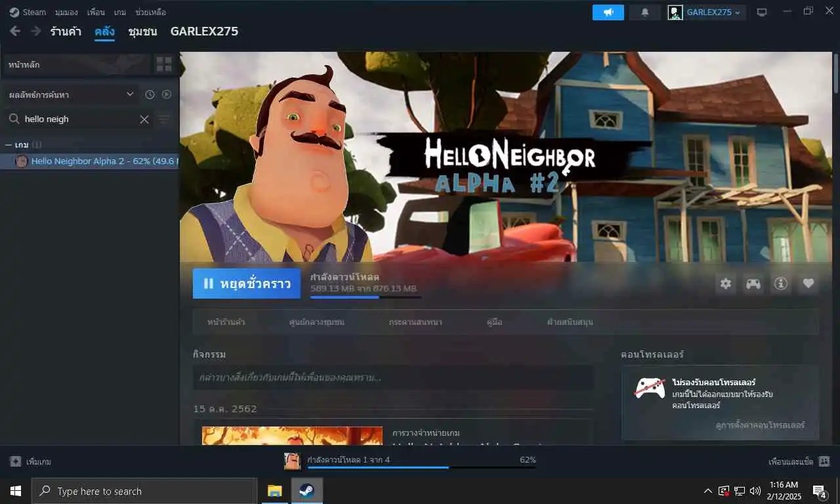Open the network tray icon
Screen dimensions: 840x504
(x=740, y=491)
